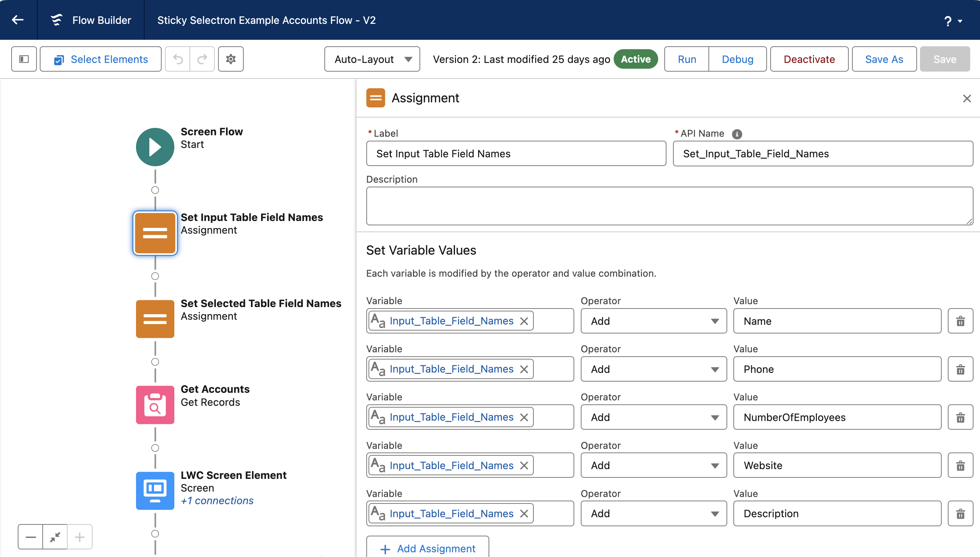Run the flow
The width and height of the screenshot is (980, 557).
(687, 59)
